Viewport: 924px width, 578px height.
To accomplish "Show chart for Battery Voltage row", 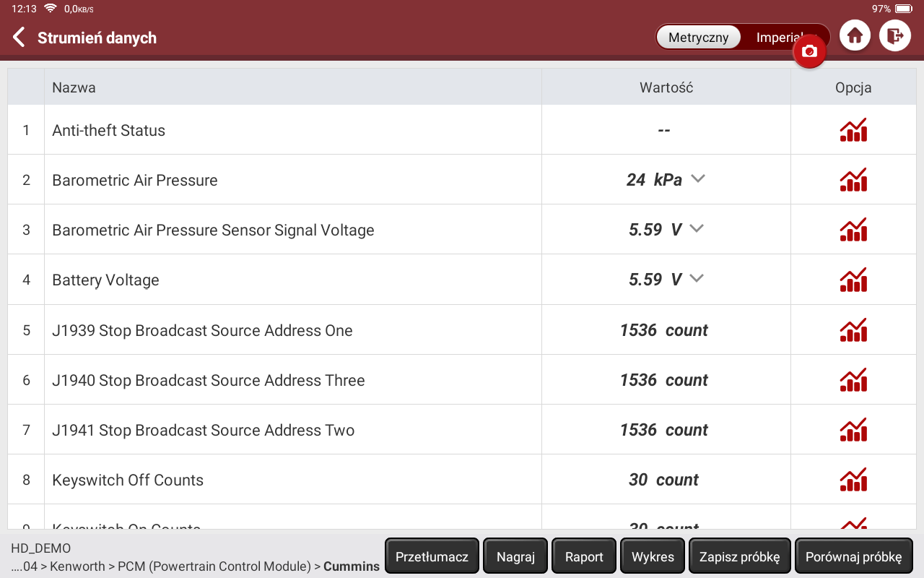I will 853,280.
